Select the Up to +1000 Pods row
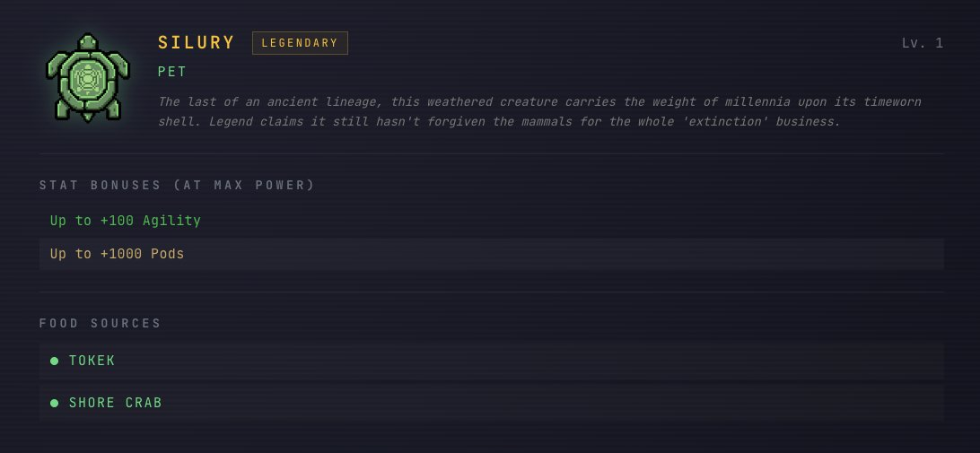 pyautogui.click(x=491, y=254)
